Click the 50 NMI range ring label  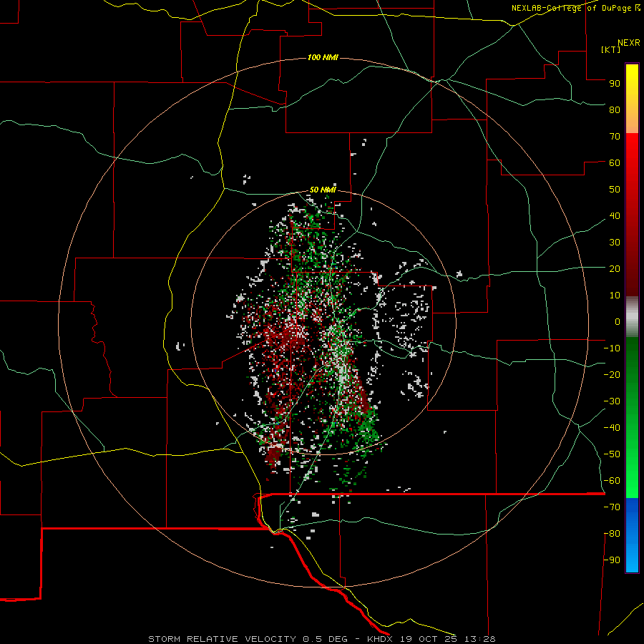tap(323, 190)
